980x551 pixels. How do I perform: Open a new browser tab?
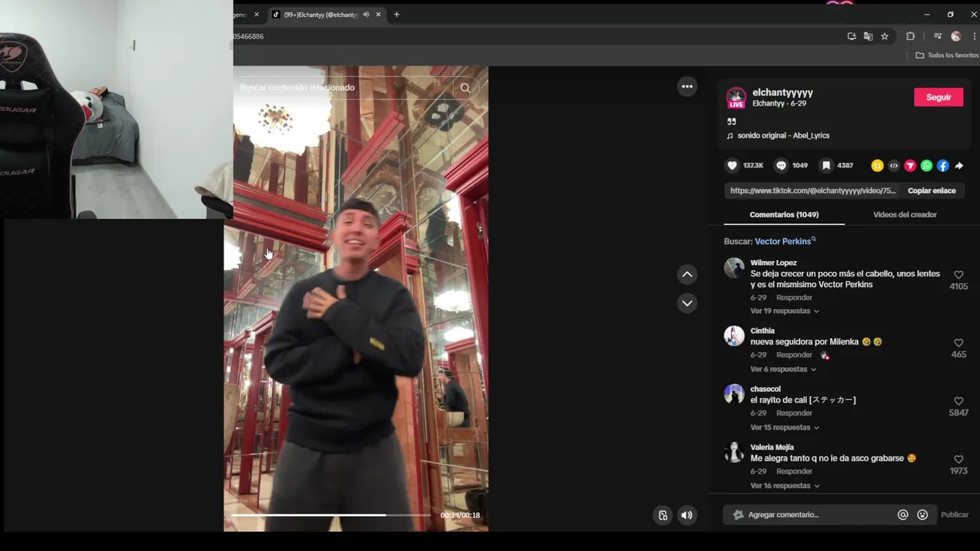click(x=397, y=15)
